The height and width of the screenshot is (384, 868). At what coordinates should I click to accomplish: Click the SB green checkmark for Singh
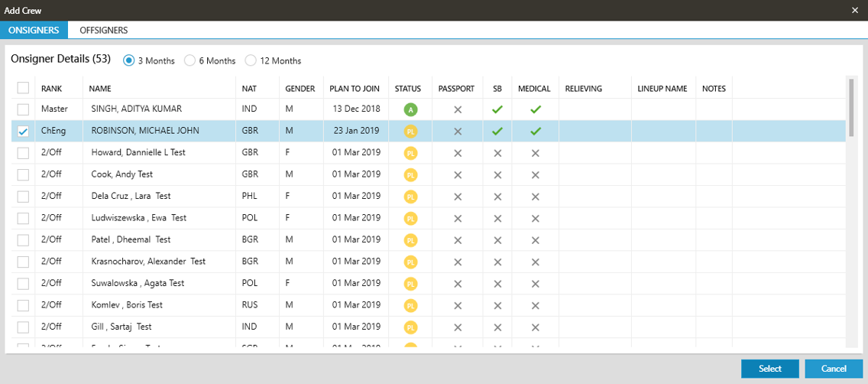point(497,109)
